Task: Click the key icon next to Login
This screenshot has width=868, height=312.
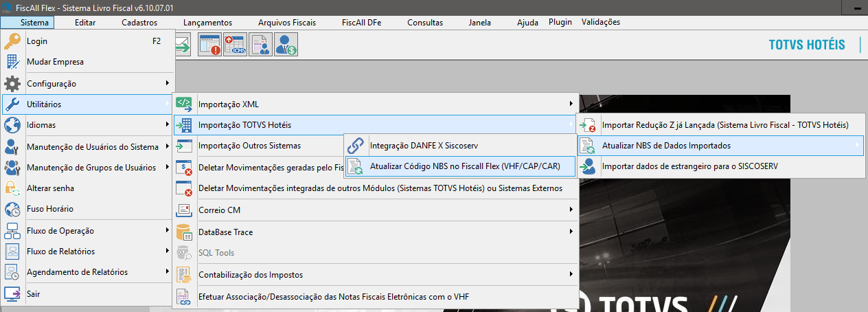Action: point(12,41)
